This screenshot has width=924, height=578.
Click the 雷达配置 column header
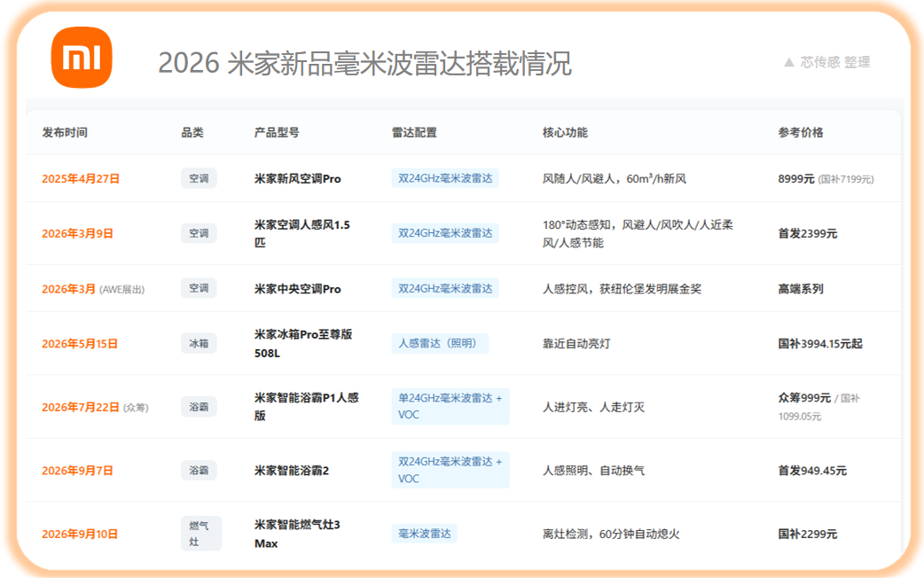tap(415, 133)
